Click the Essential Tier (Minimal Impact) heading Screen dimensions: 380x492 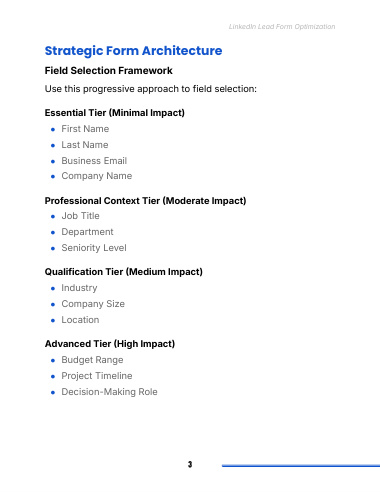pos(115,113)
